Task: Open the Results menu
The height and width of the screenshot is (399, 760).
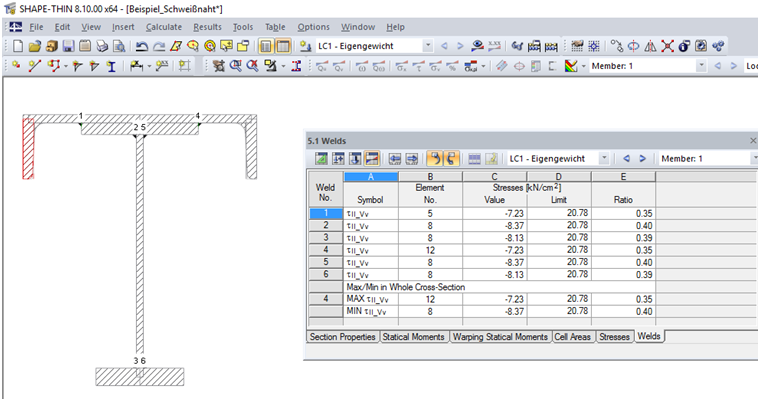Action: tap(207, 27)
